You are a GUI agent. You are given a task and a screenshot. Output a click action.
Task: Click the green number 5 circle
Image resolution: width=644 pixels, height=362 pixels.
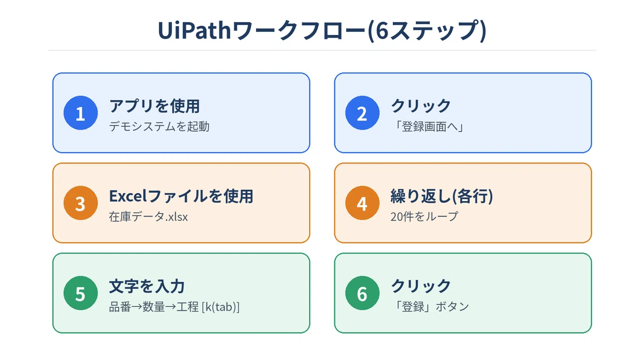(x=80, y=293)
